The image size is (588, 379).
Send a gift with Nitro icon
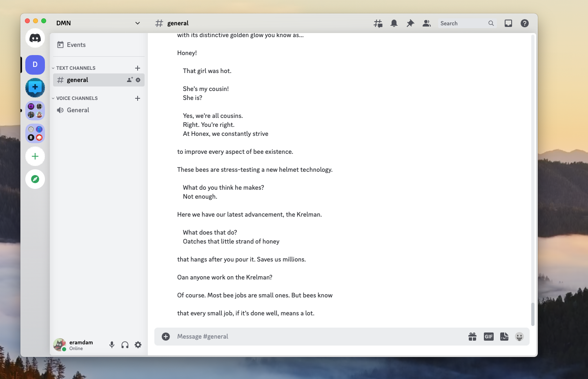point(472,337)
